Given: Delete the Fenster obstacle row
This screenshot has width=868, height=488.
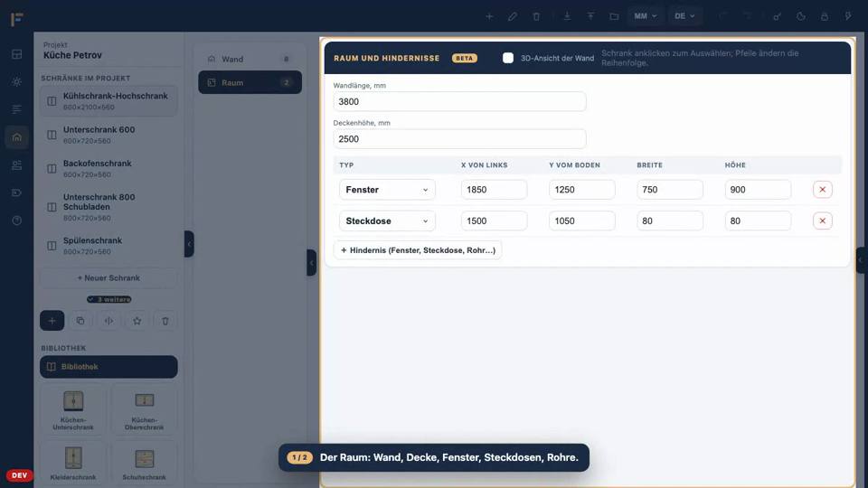Looking at the screenshot, I should coord(822,189).
